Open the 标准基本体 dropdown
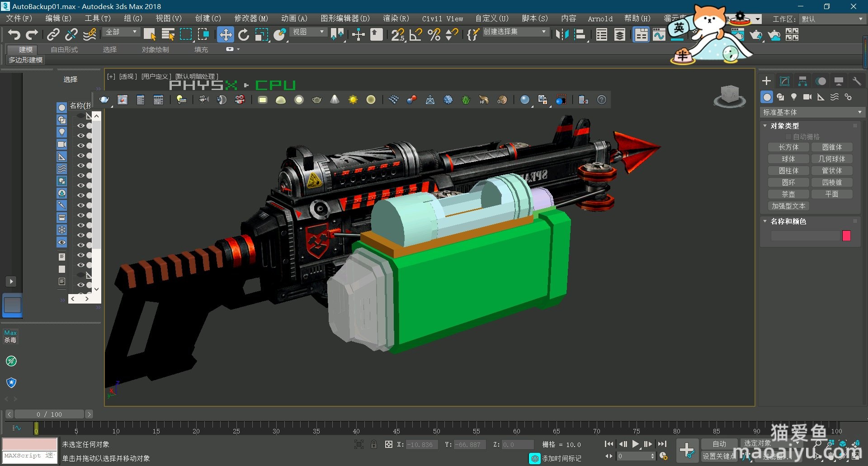The height and width of the screenshot is (466, 868). [812, 112]
